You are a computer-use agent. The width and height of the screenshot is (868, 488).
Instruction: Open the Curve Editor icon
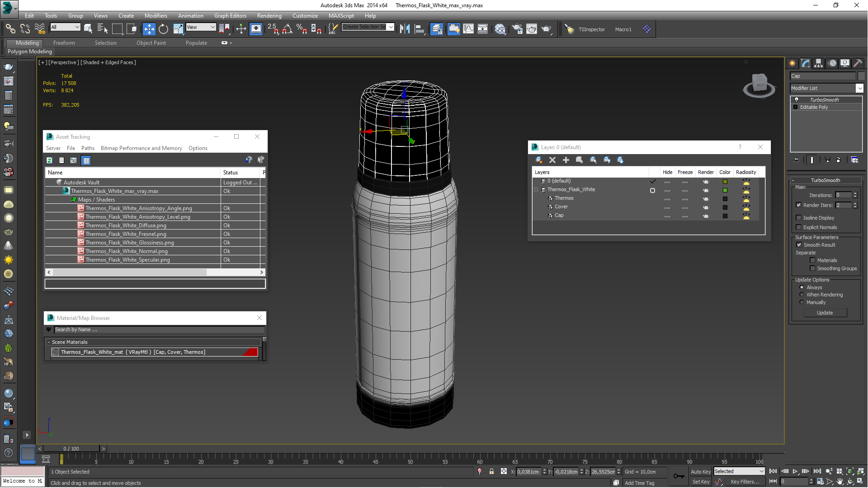[x=468, y=29]
